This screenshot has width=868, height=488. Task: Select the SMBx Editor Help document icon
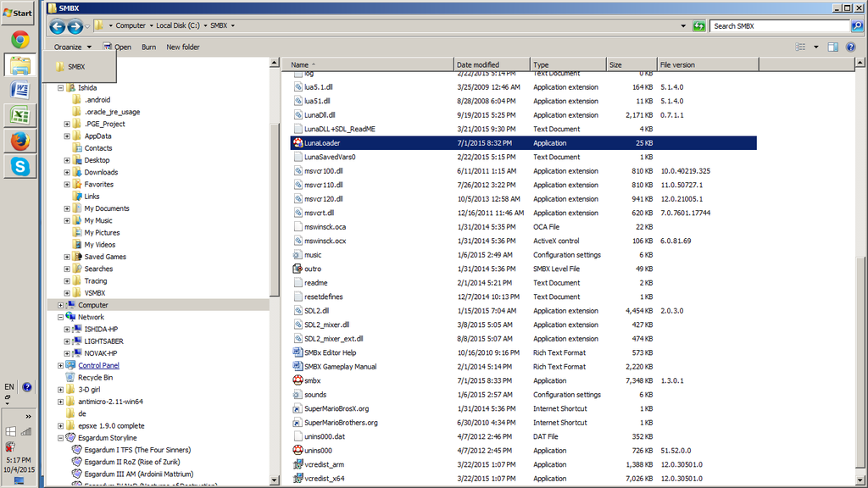(298, 352)
